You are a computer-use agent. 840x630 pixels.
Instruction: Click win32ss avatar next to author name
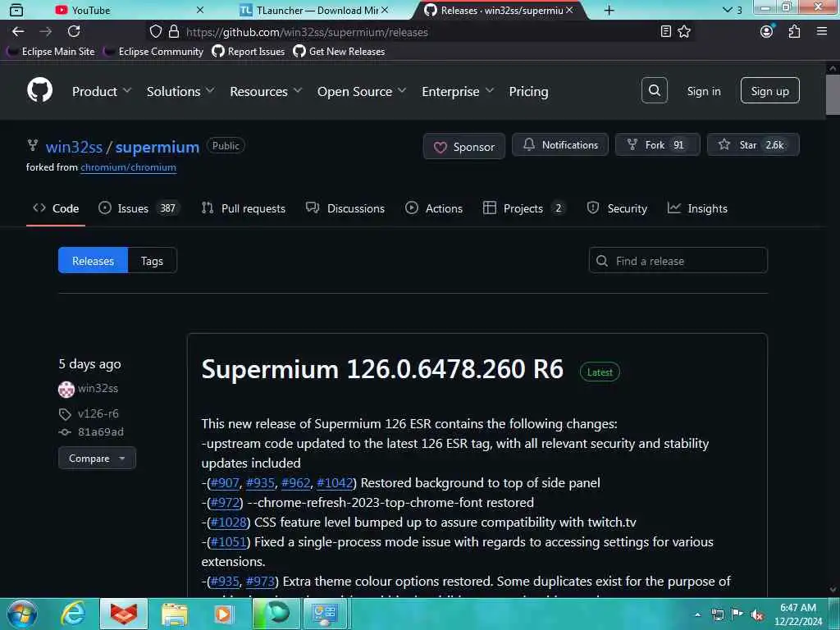tap(66, 389)
